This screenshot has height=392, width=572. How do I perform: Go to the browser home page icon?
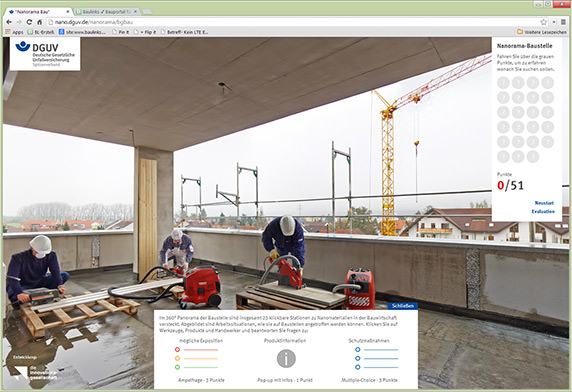[39, 22]
